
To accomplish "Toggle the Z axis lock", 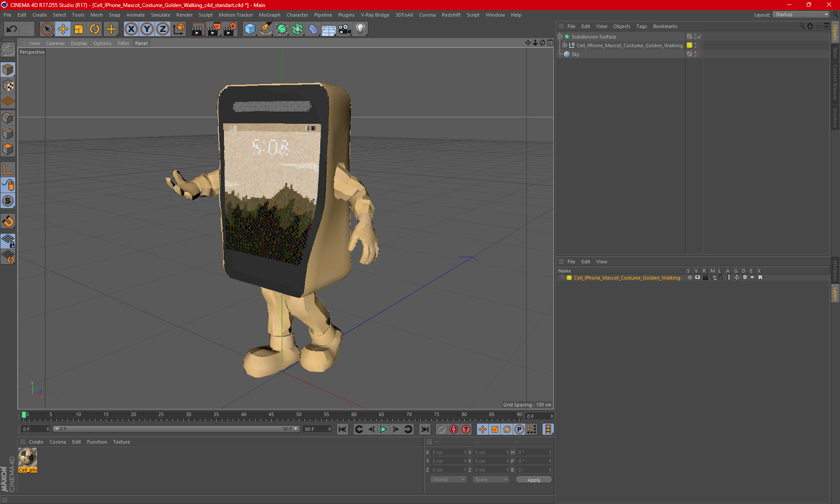I will [163, 29].
